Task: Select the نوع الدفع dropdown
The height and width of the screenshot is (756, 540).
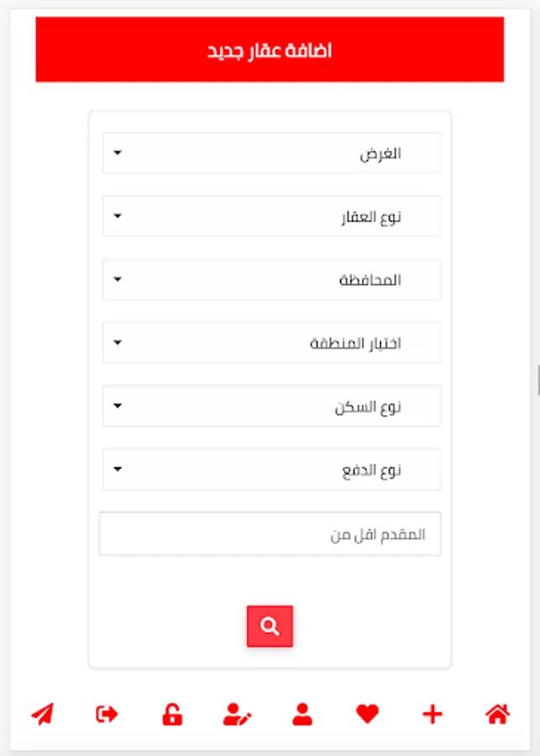Action: (x=271, y=470)
